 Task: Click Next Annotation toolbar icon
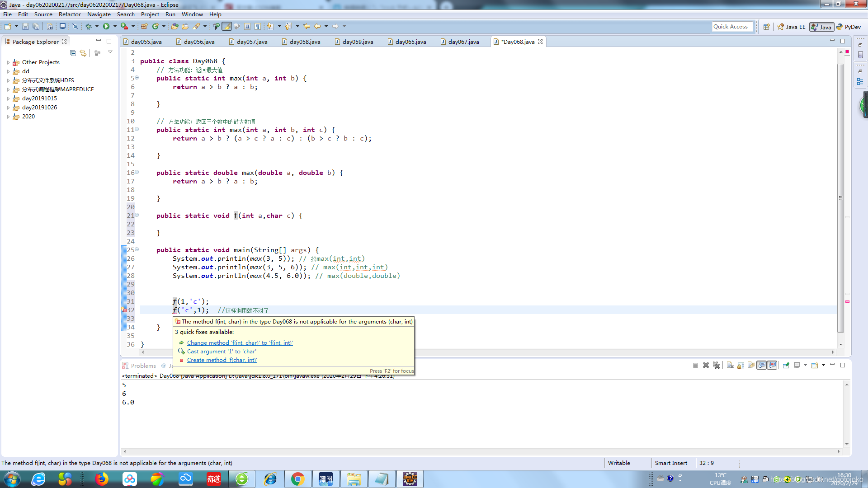(270, 27)
